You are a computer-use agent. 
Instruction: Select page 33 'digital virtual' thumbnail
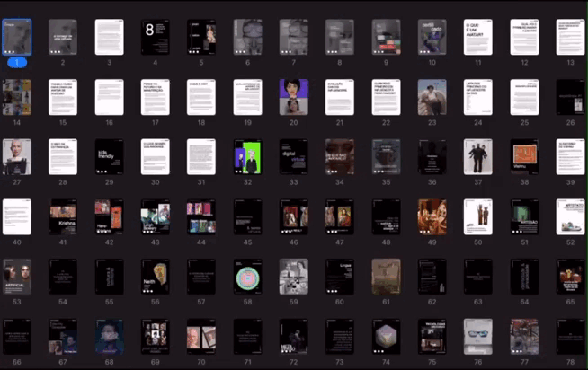click(x=294, y=157)
